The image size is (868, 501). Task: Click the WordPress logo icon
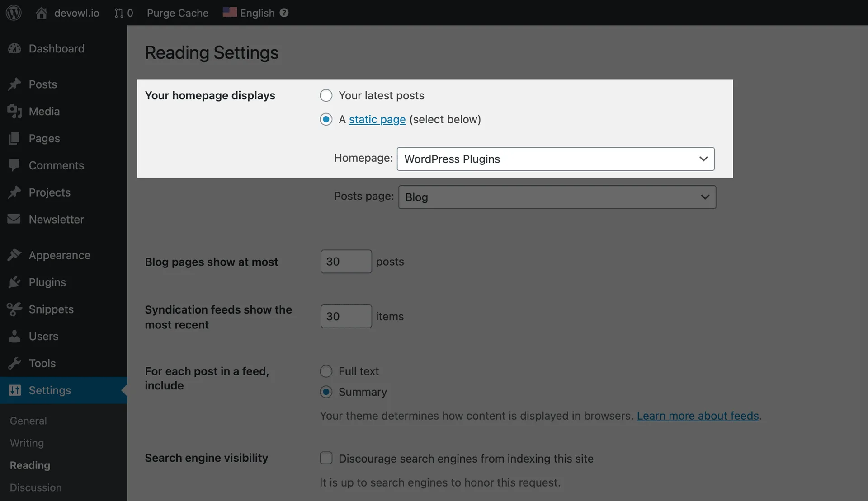[x=14, y=13]
